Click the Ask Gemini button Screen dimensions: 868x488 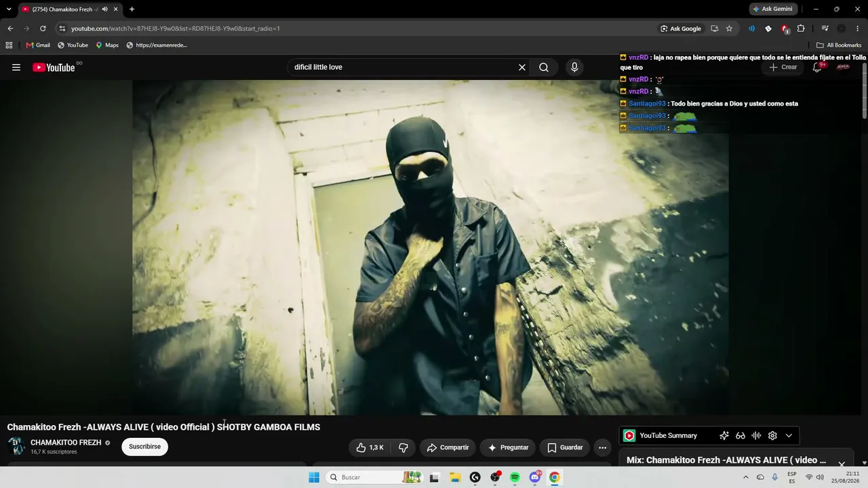pyautogui.click(x=773, y=9)
